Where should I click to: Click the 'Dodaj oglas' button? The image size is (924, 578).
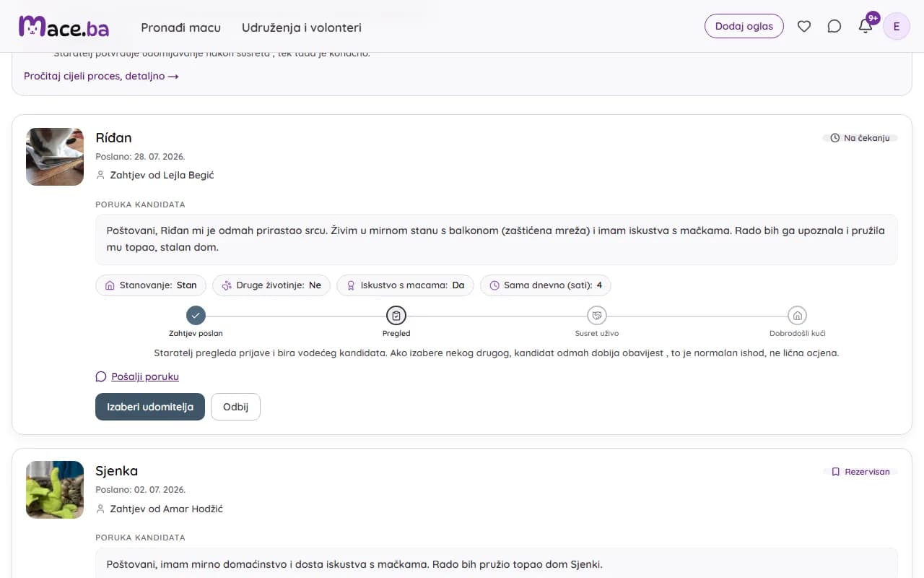point(744,26)
